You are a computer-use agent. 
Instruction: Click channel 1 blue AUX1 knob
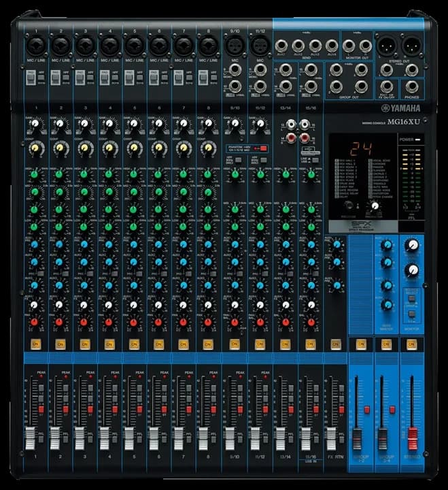point(35,244)
